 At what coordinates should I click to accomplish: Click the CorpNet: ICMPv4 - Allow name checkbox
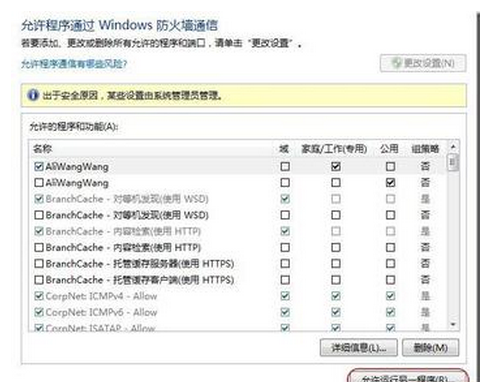tap(39, 296)
